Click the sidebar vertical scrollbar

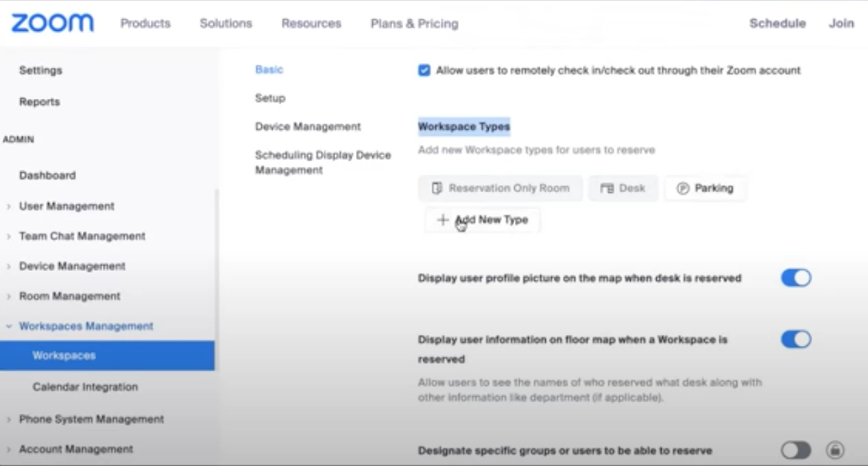pyautogui.click(x=217, y=281)
